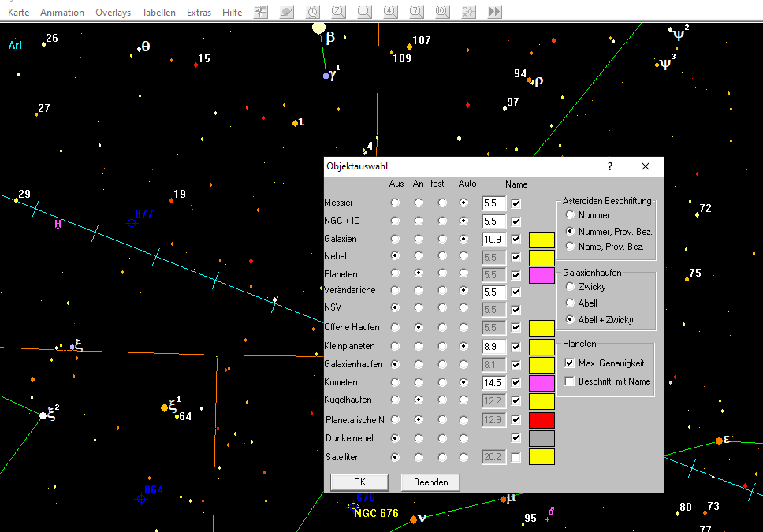The height and width of the screenshot is (532, 763).
Task: Select the zoom level 2 magnifier icon
Action: pyautogui.click(x=339, y=12)
